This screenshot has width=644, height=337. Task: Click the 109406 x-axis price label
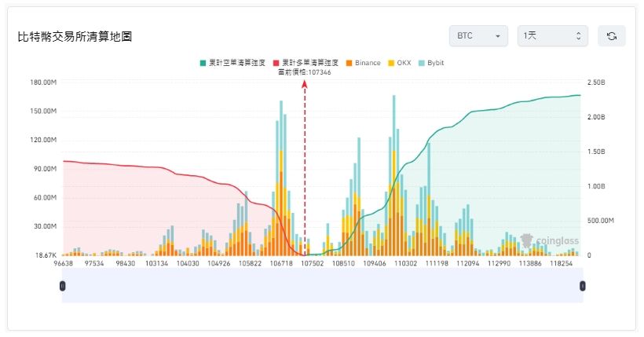375,263
